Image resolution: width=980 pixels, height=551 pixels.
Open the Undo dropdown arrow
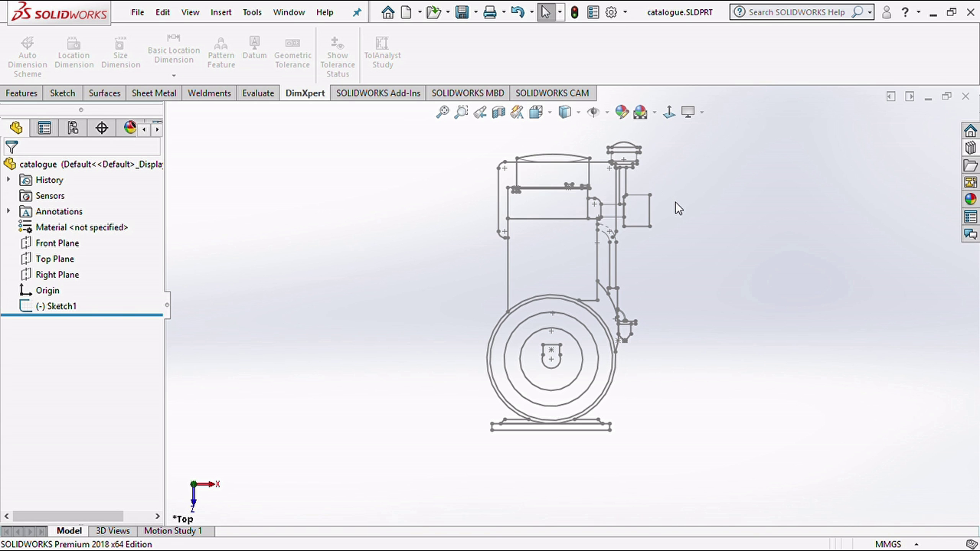point(531,12)
